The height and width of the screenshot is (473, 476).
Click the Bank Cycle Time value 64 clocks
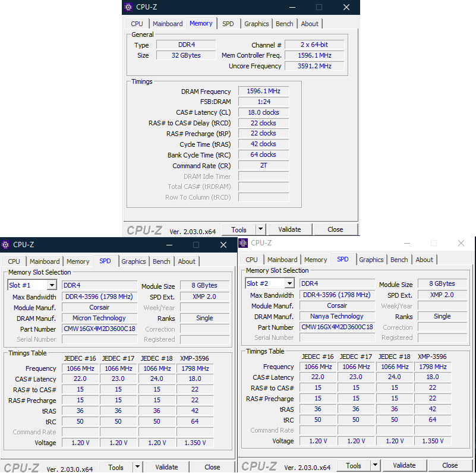[263, 154]
